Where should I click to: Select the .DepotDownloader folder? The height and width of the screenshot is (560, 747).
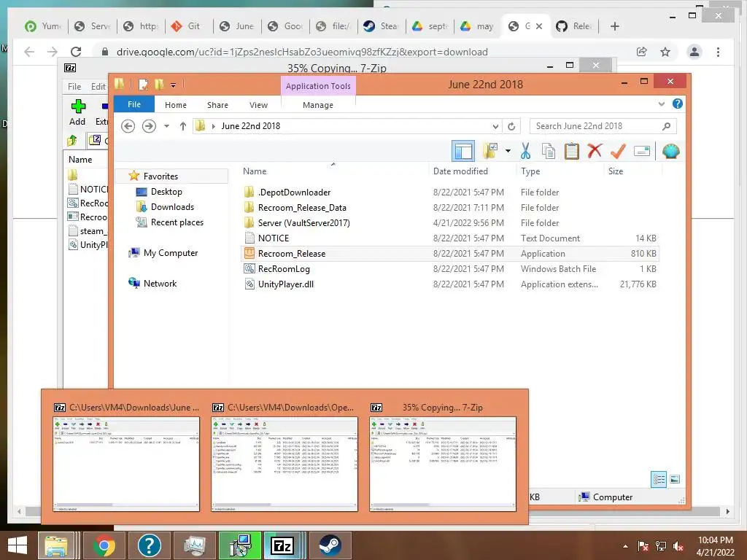tap(295, 192)
